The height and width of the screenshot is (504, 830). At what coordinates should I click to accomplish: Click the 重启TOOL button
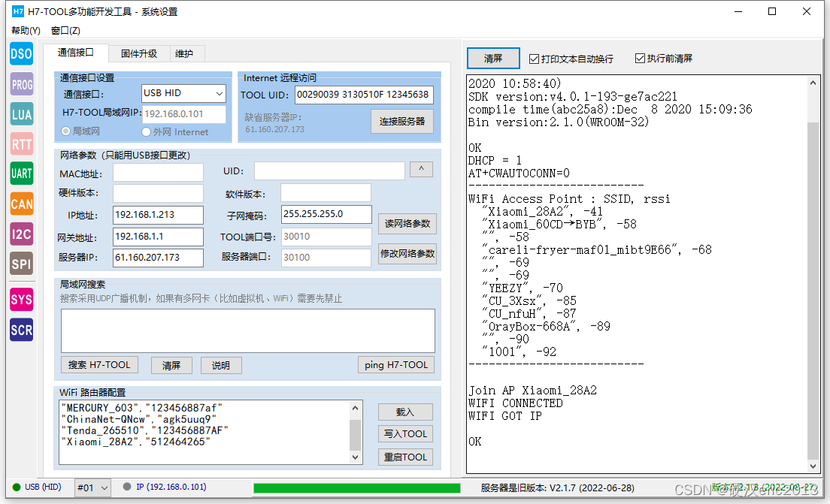tap(405, 457)
